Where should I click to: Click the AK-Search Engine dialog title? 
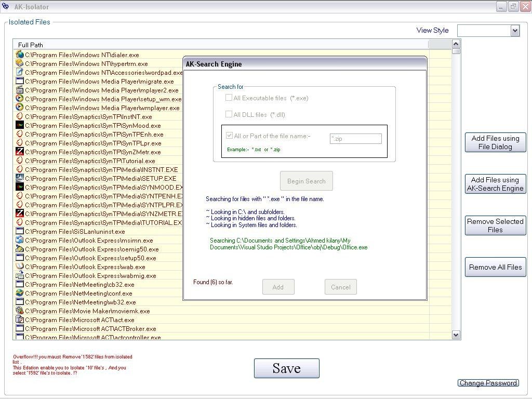214,64
